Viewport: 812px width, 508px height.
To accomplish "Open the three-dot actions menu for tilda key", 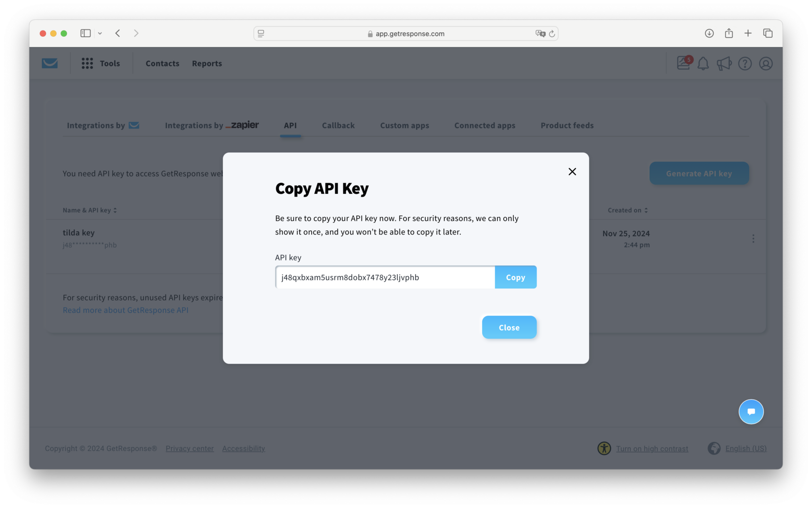I will (x=753, y=238).
